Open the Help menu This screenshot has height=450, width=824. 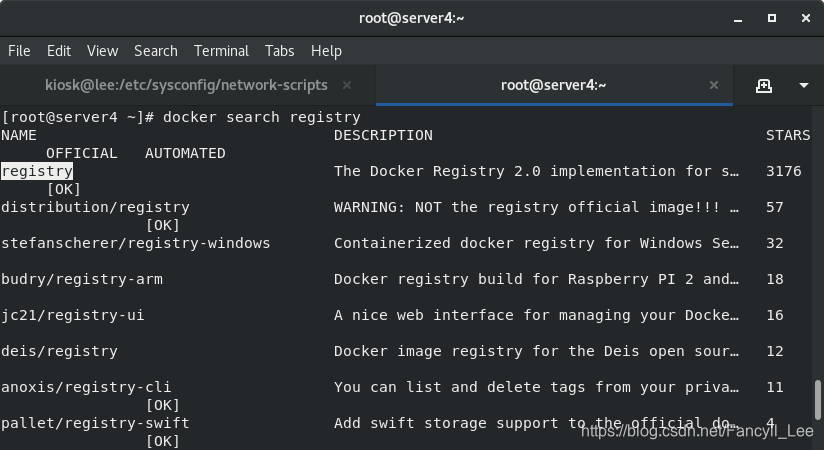[326, 51]
